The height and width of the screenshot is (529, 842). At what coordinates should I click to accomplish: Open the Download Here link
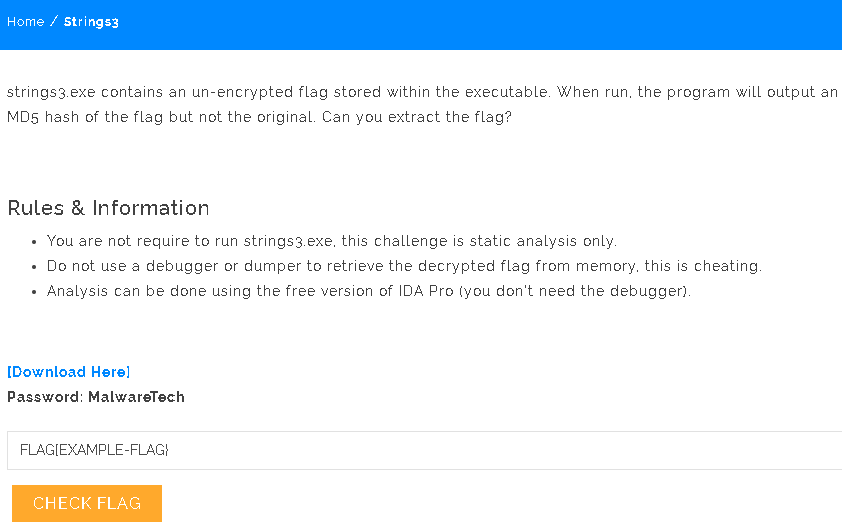click(69, 372)
